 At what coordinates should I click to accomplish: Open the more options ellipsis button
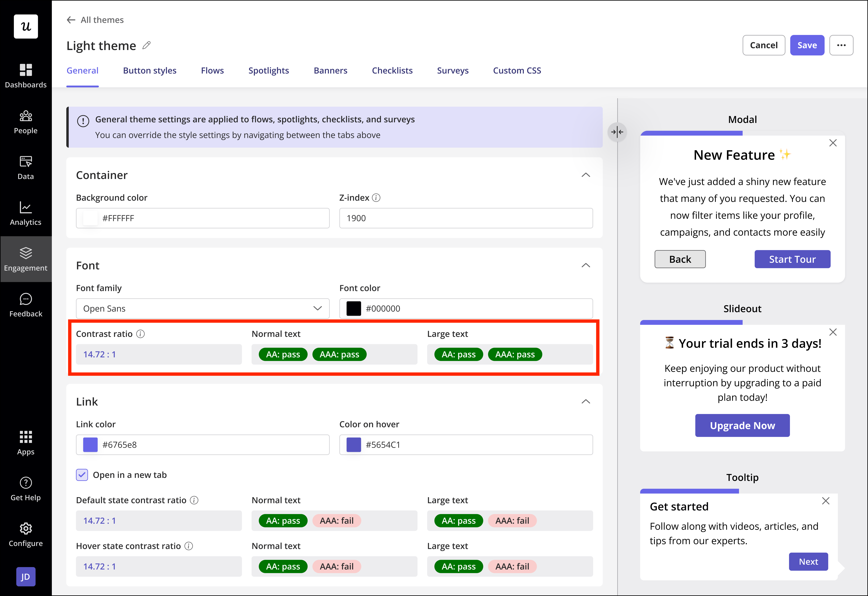[841, 45]
